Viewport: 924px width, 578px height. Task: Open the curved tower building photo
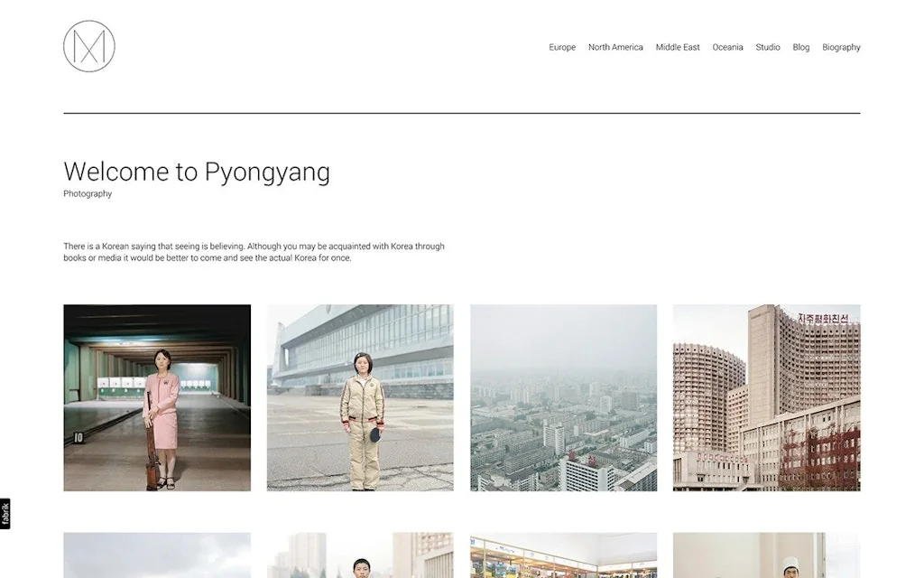pyautogui.click(x=767, y=397)
